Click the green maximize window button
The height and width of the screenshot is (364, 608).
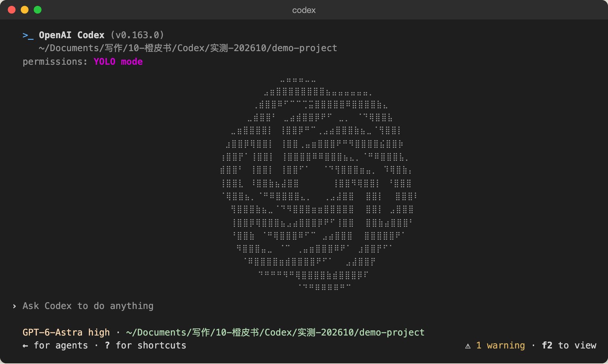38,10
